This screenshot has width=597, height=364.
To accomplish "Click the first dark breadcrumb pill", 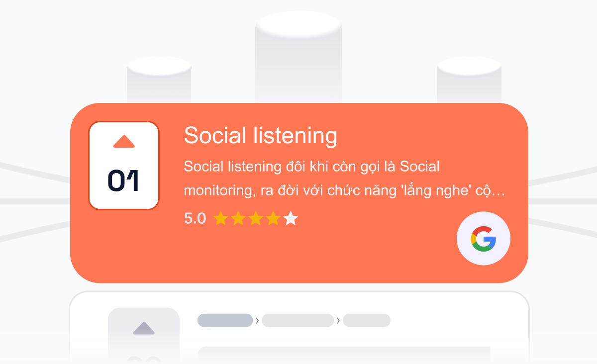I will [225, 320].
